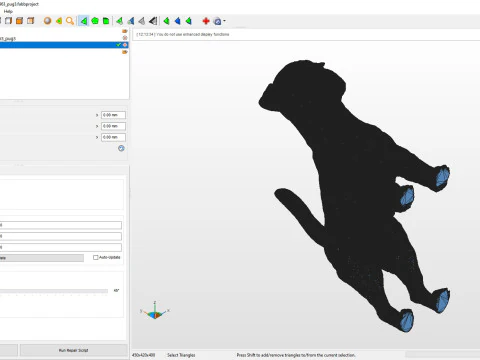Image resolution: width=480 pixels, height=360 pixels.
Task: Click the Run Repair Script button
Action: coord(74,350)
